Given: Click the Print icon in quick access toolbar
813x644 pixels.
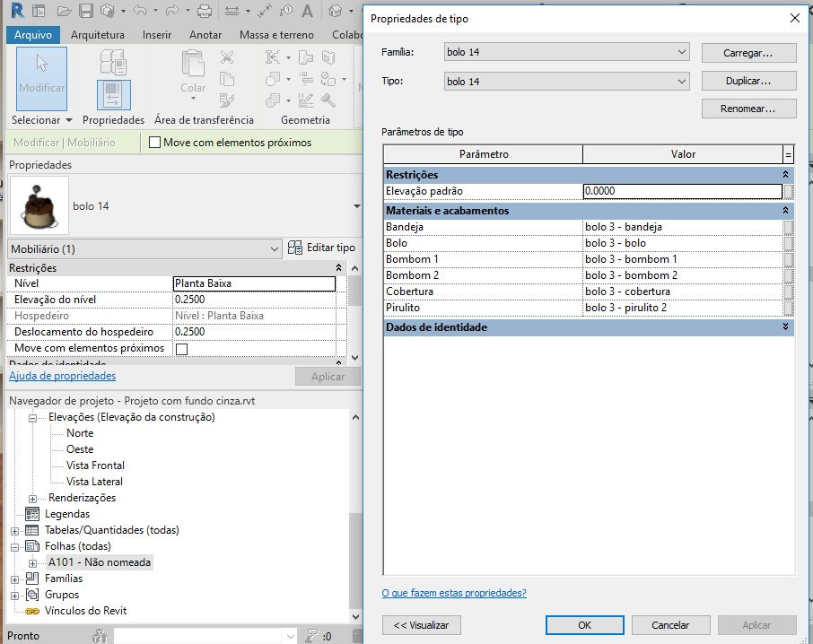Looking at the screenshot, I should [205, 11].
